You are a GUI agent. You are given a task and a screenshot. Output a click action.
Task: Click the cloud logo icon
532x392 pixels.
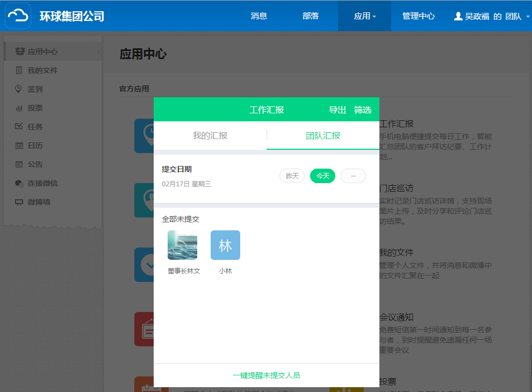tap(18, 16)
